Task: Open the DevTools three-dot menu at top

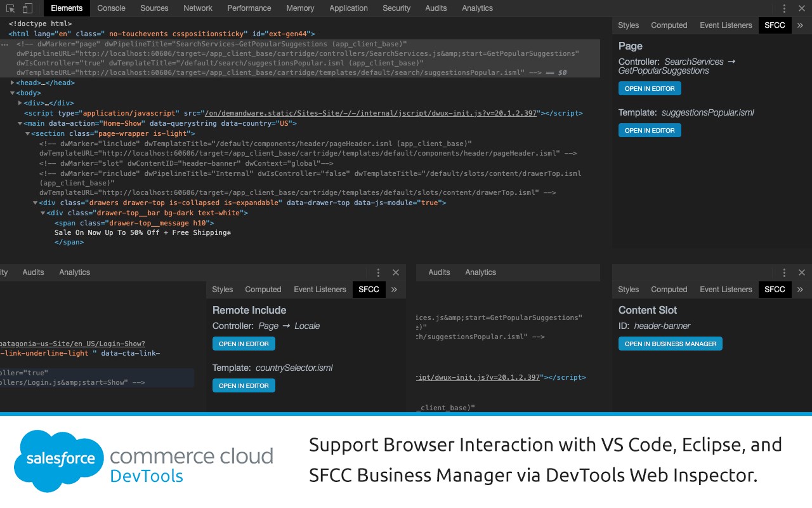Action: [x=785, y=8]
